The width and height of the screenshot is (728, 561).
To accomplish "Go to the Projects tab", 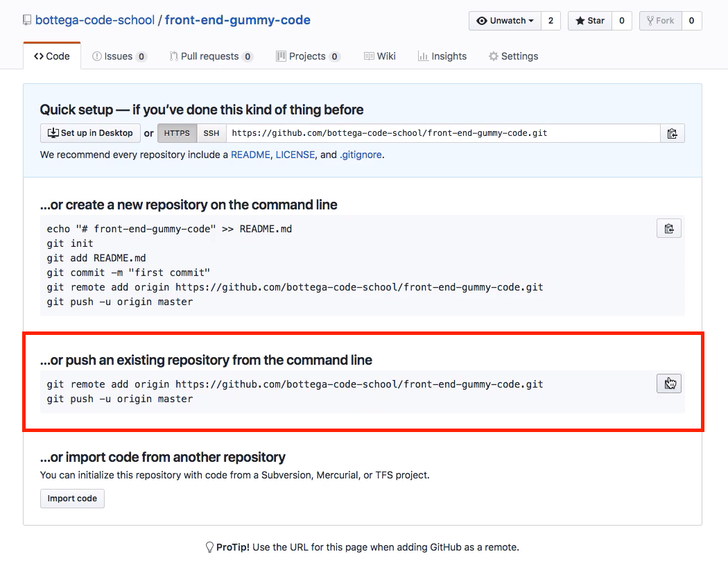I will pyautogui.click(x=309, y=56).
